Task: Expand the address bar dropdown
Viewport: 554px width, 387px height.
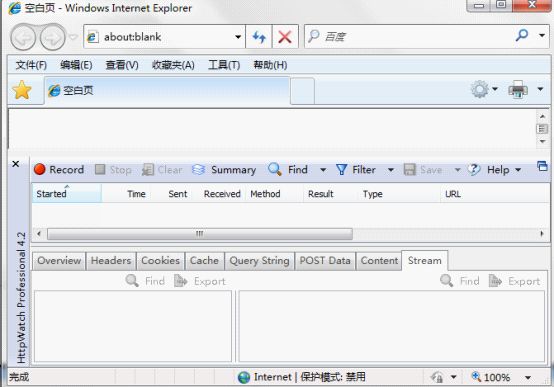Action: pyautogui.click(x=238, y=37)
